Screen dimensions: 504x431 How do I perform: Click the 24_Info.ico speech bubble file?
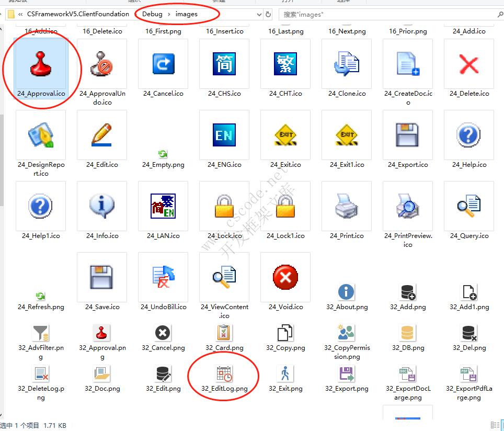point(102,208)
